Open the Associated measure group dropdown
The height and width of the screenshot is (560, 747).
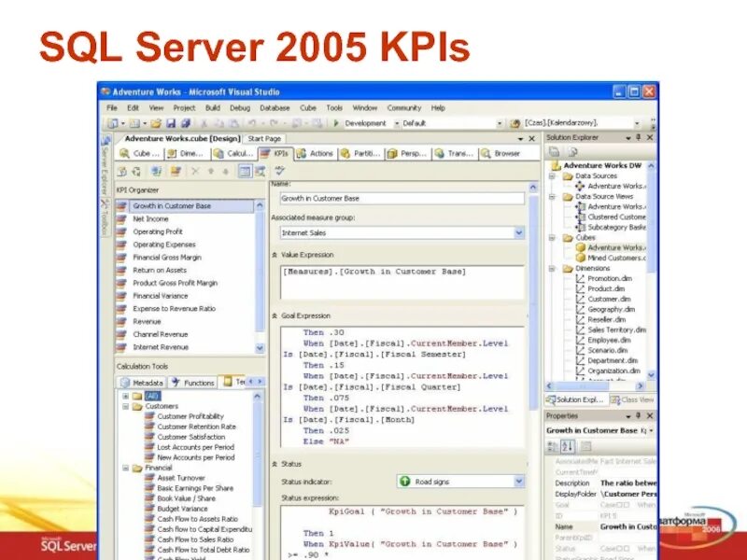coord(519,232)
